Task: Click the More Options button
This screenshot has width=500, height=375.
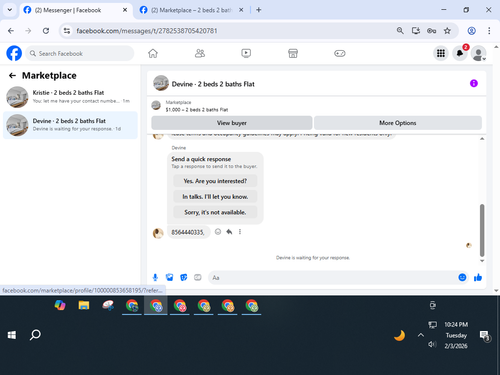Action: [398, 123]
